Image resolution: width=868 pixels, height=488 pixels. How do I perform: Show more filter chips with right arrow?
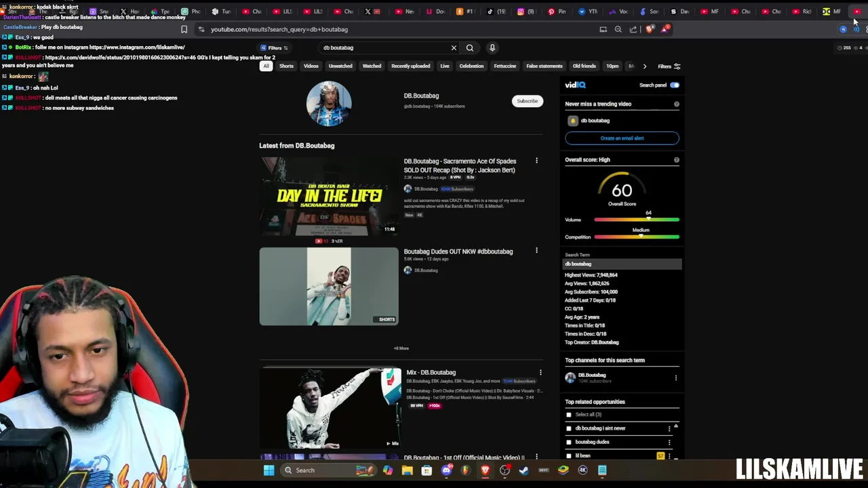(644, 66)
